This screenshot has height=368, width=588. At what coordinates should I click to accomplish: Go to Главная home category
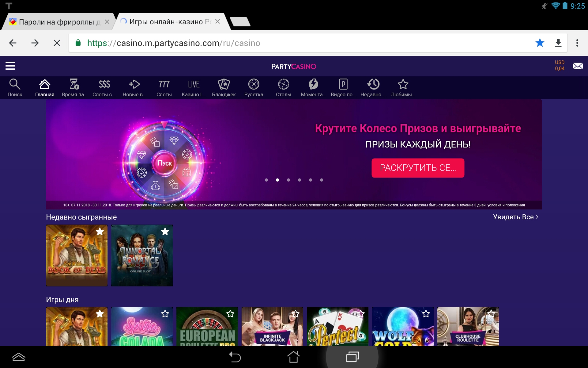click(45, 88)
